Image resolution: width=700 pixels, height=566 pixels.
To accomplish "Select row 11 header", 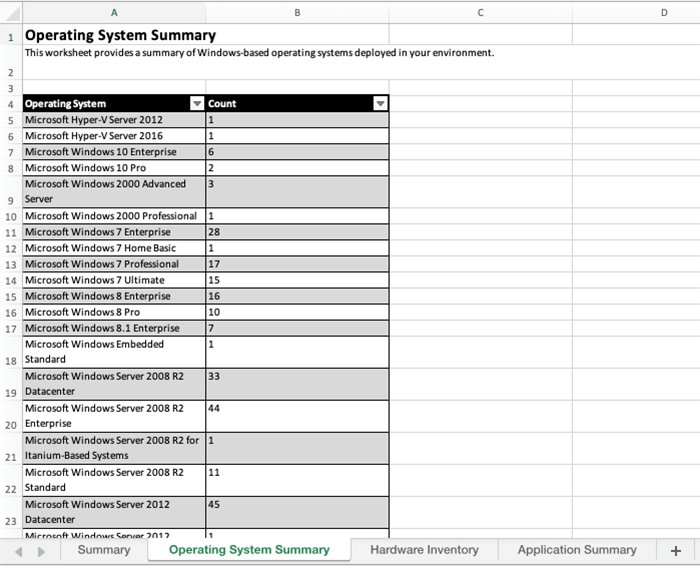I will (x=11, y=232).
